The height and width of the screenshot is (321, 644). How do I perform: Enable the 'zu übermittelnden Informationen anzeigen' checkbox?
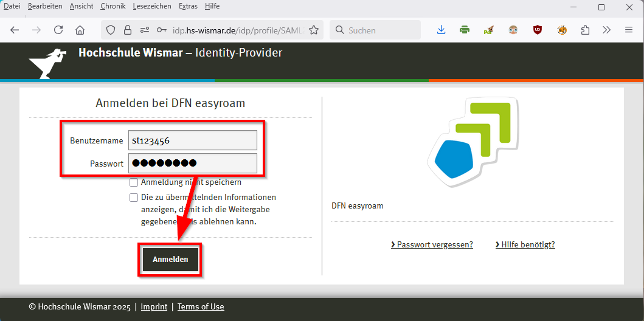click(134, 198)
